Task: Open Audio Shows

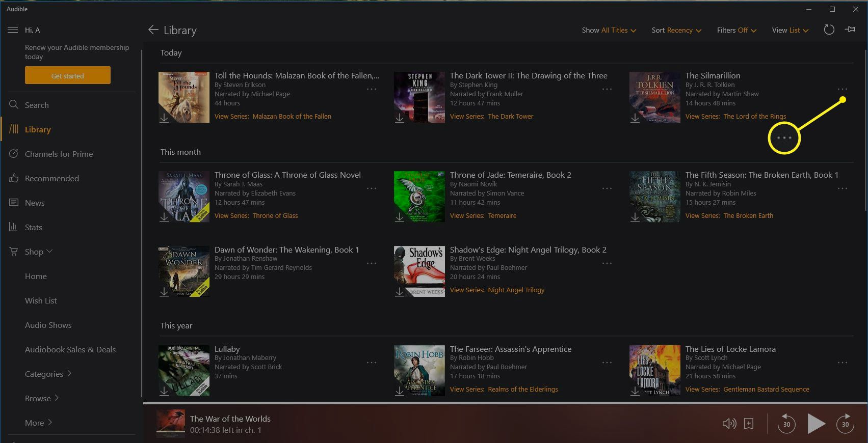Action: click(x=48, y=325)
